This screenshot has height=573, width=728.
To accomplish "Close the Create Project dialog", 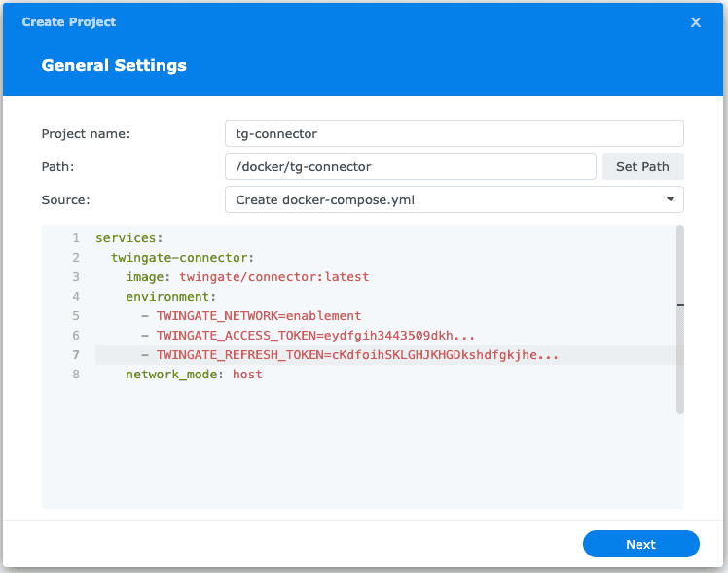I will tap(696, 22).
